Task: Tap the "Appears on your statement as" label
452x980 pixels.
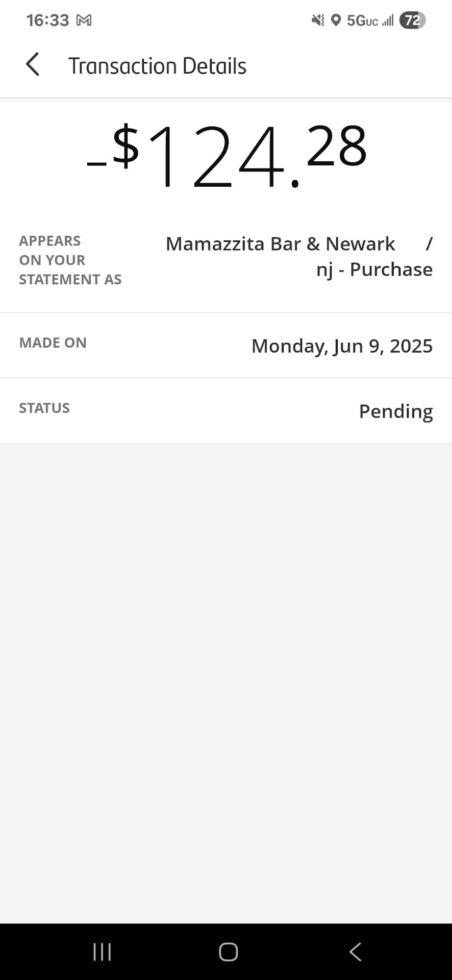Action: [70, 260]
